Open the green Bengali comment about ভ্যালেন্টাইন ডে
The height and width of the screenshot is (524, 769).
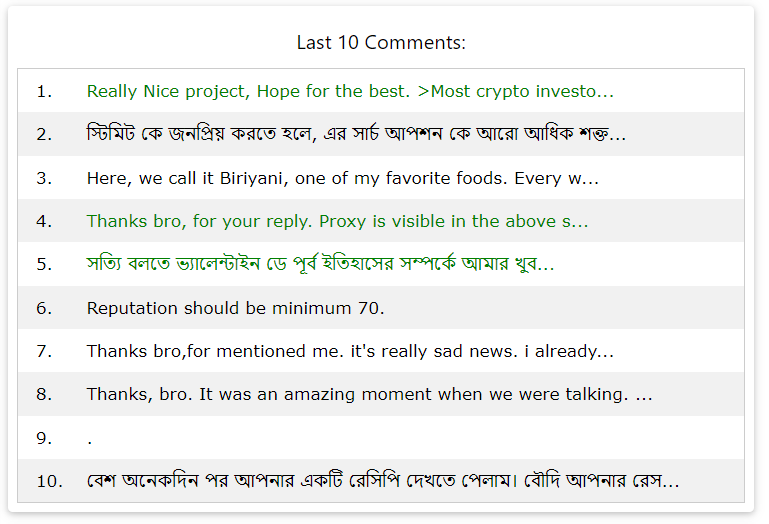(320, 264)
